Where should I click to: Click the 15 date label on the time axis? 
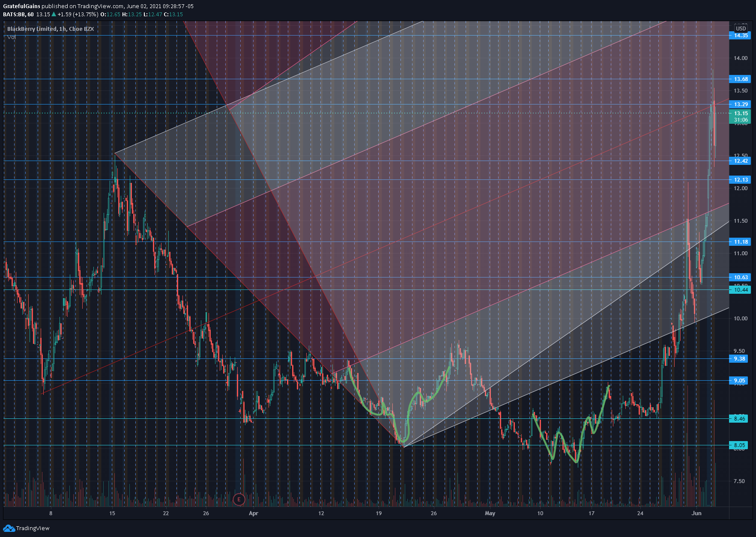click(112, 513)
